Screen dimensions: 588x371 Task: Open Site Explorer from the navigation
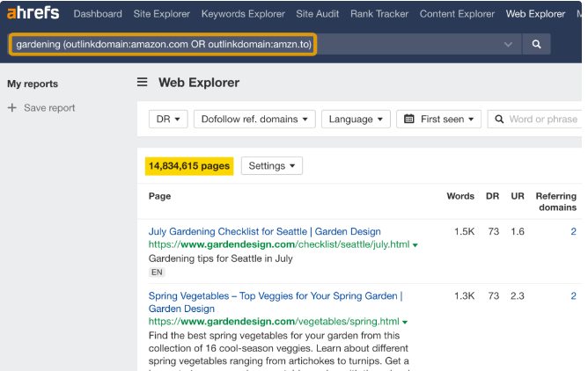(162, 14)
